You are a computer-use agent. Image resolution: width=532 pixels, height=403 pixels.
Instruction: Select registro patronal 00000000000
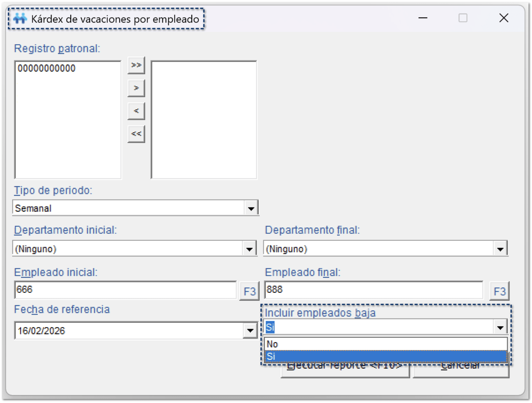(46, 68)
